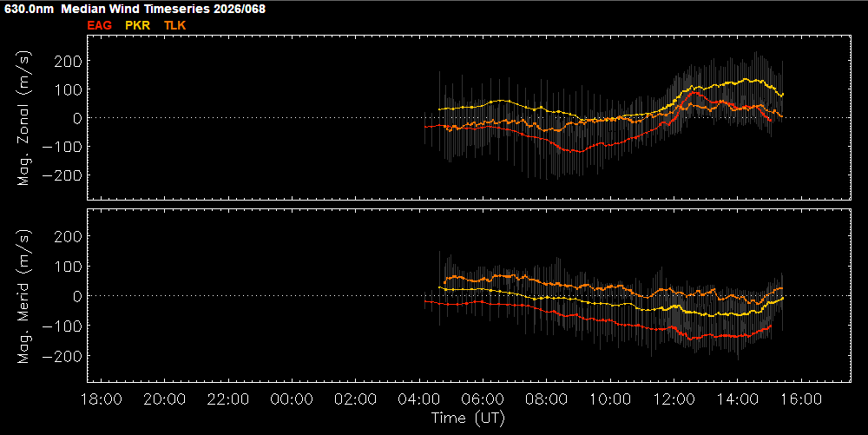Image resolution: width=868 pixels, height=435 pixels.
Task: Select the yellow PKR legend label
Action: tap(137, 25)
